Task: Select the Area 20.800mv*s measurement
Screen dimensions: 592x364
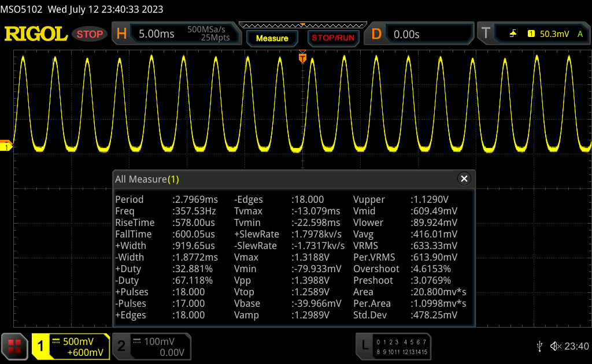Action: tap(410, 292)
